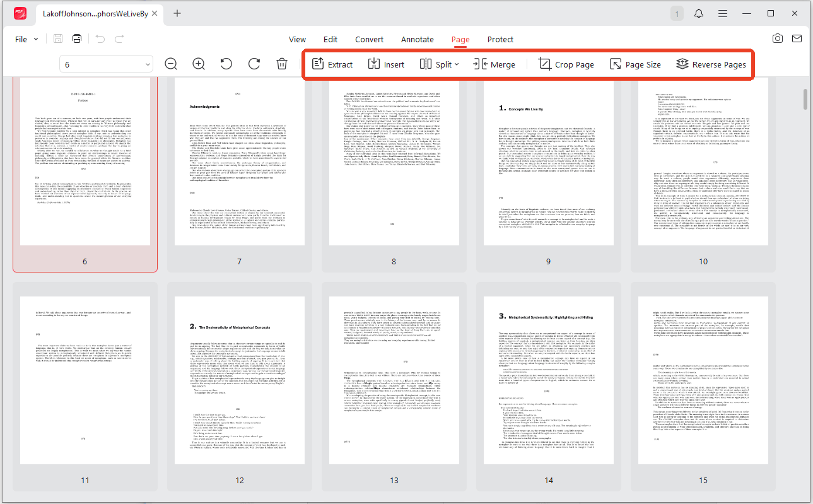Image resolution: width=813 pixels, height=504 pixels.
Task: Switch to the Edit tab
Action: [330, 39]
